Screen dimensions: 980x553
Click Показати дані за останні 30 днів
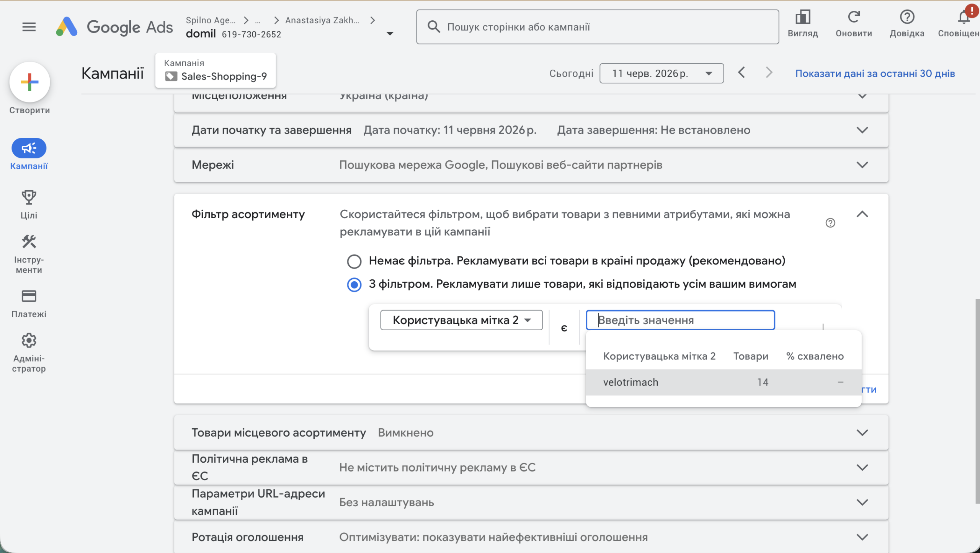[875, 73]
